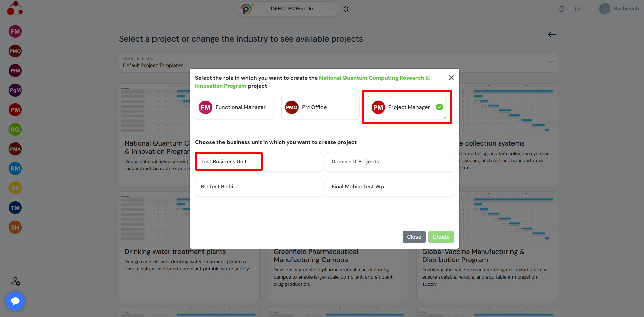Select the Demo - IT Projects unit
644x317 pixels.
click(389, 162)
